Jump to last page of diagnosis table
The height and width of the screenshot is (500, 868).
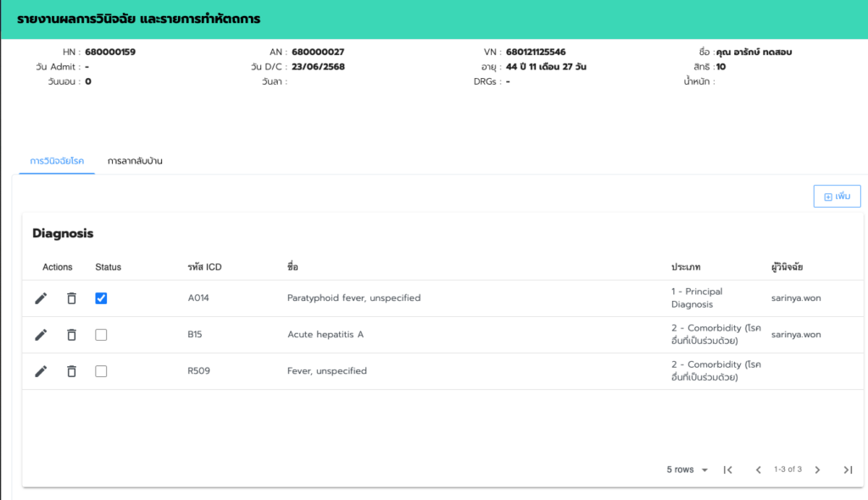click(x=848, y=469)
